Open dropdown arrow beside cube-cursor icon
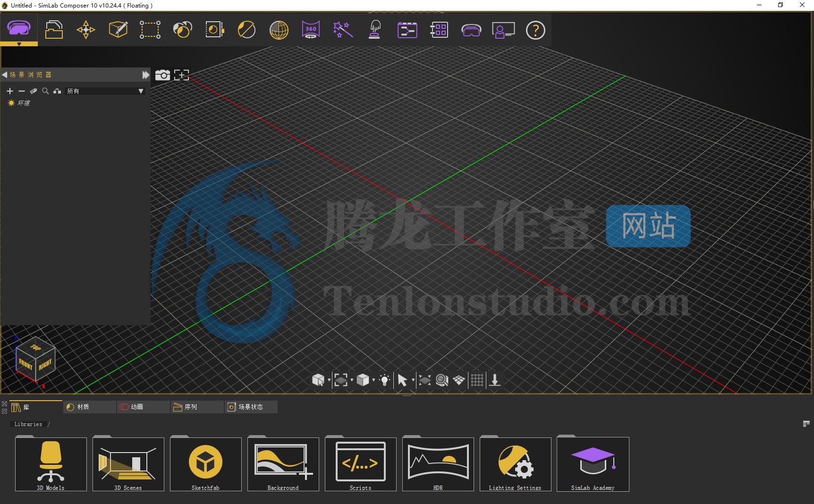This screenshot has height=504, width=814. click(329, 380)
